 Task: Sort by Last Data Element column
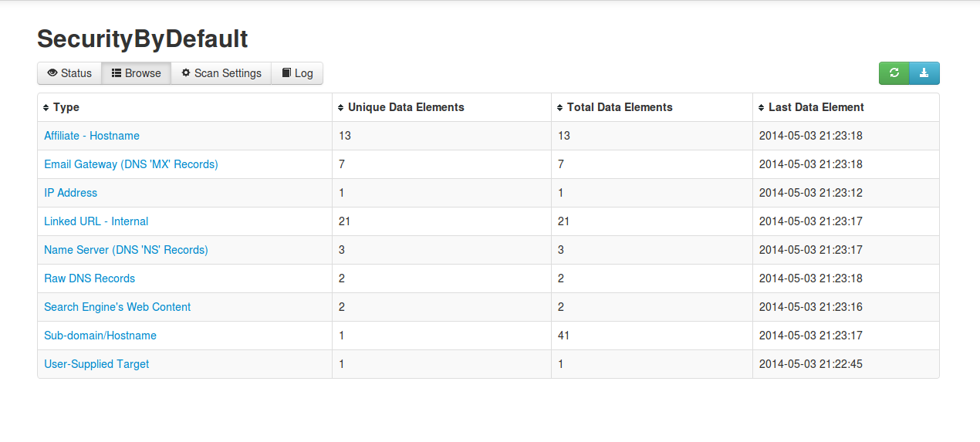pyautogui.click(x=846, y=107)
